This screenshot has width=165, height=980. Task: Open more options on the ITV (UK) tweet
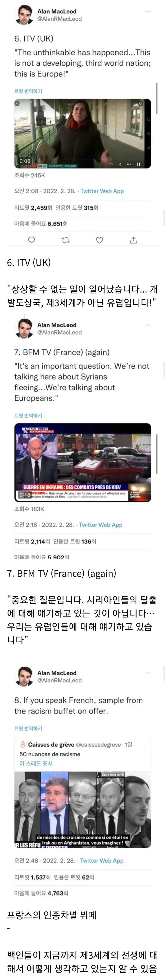tap(148, 11)
